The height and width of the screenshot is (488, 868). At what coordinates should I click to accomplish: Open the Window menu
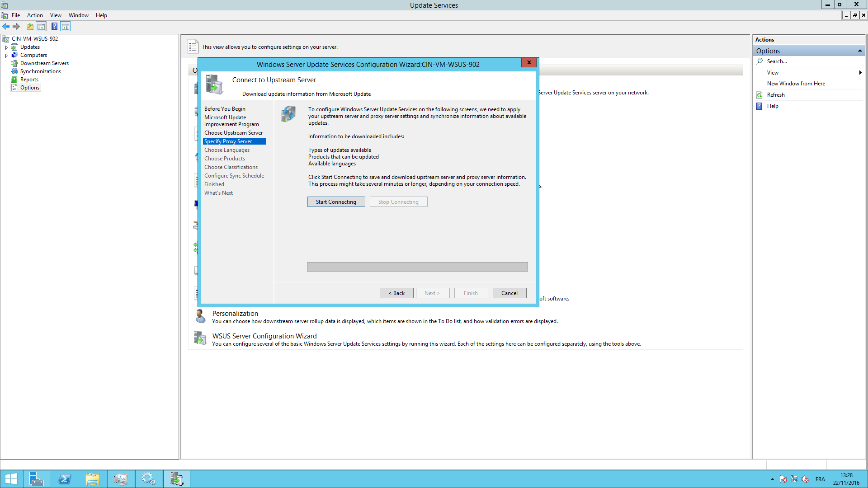79,15
